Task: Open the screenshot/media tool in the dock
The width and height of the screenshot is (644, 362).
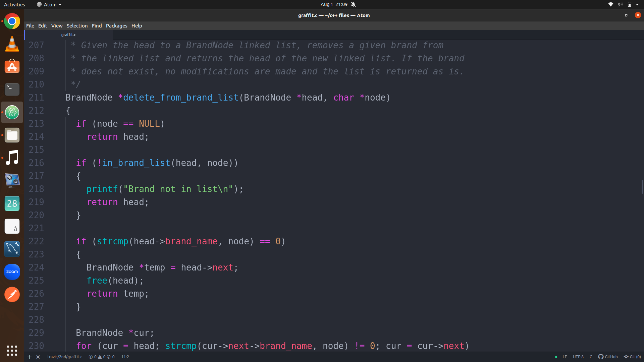Action: pos(12,181)
